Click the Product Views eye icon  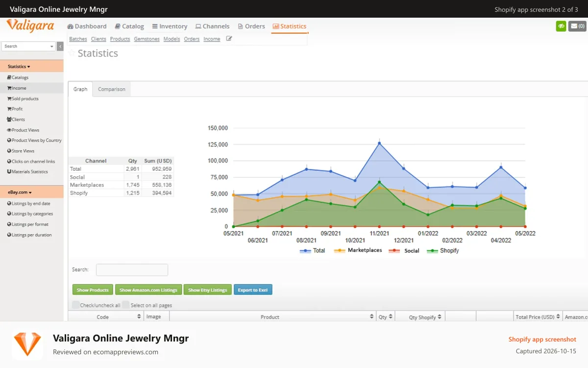[9, 130]
